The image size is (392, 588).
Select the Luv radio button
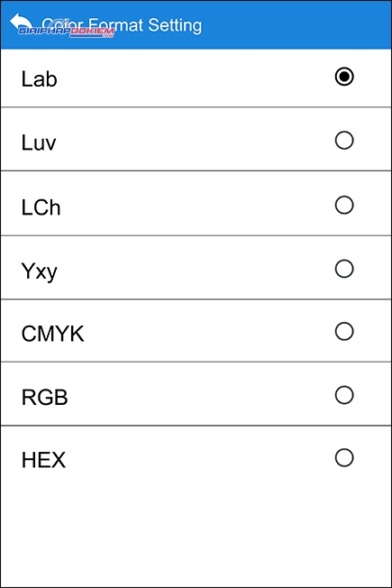click(344, 141)
